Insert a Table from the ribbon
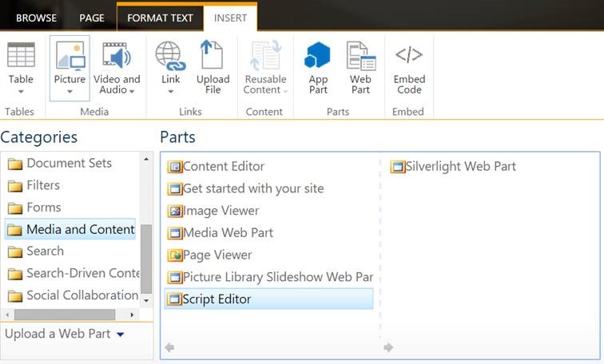 (21, 68)
